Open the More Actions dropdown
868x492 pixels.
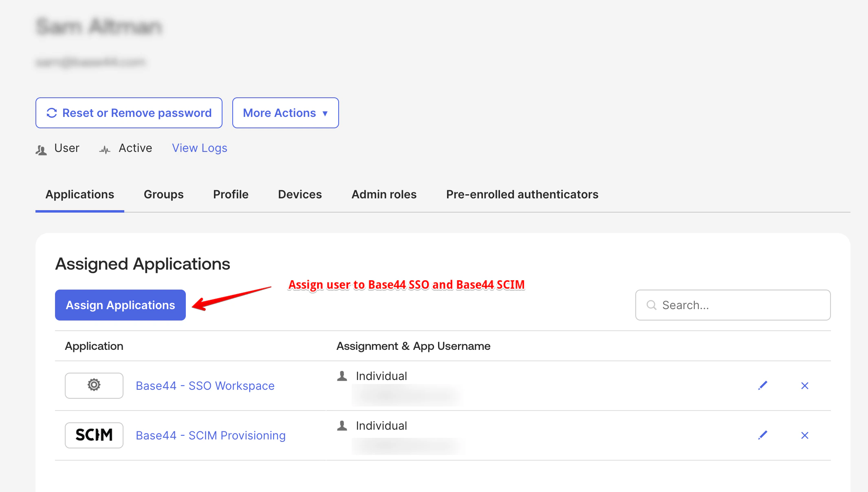285,113
